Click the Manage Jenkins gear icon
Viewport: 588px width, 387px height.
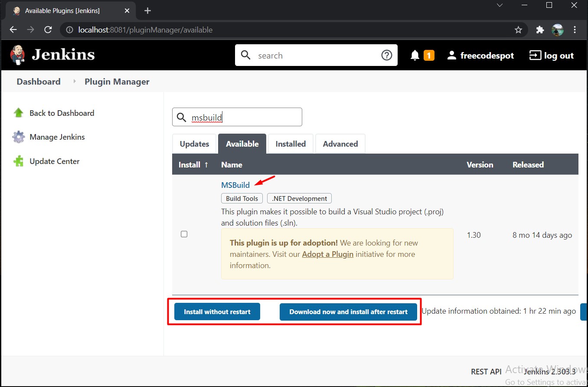(19, 137)
